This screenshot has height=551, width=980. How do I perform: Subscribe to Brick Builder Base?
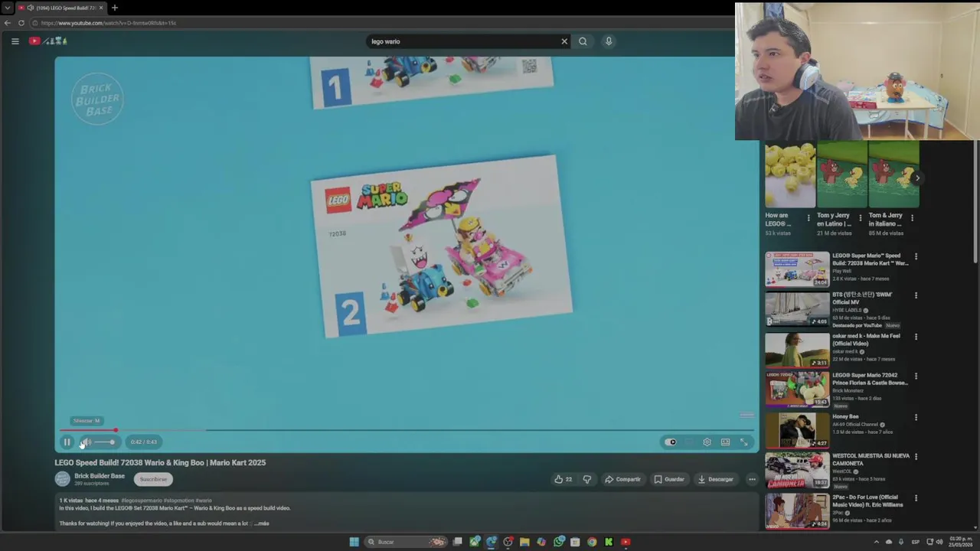pos(153,479)
